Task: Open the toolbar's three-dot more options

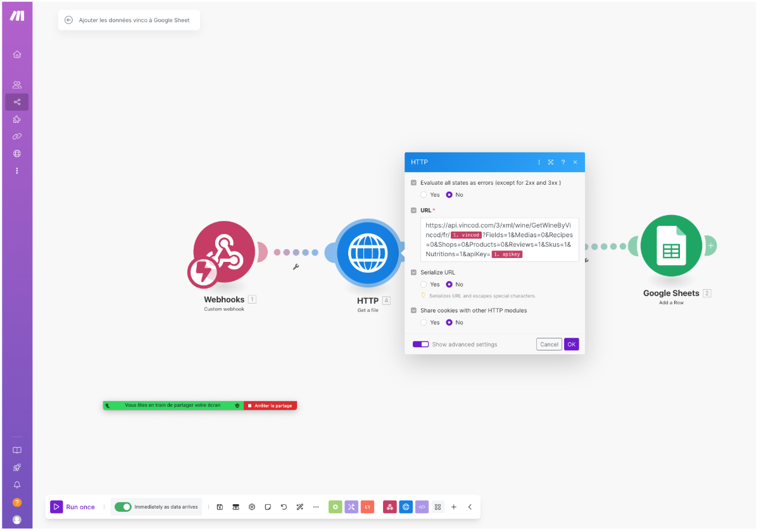Action: pos(316,507)
